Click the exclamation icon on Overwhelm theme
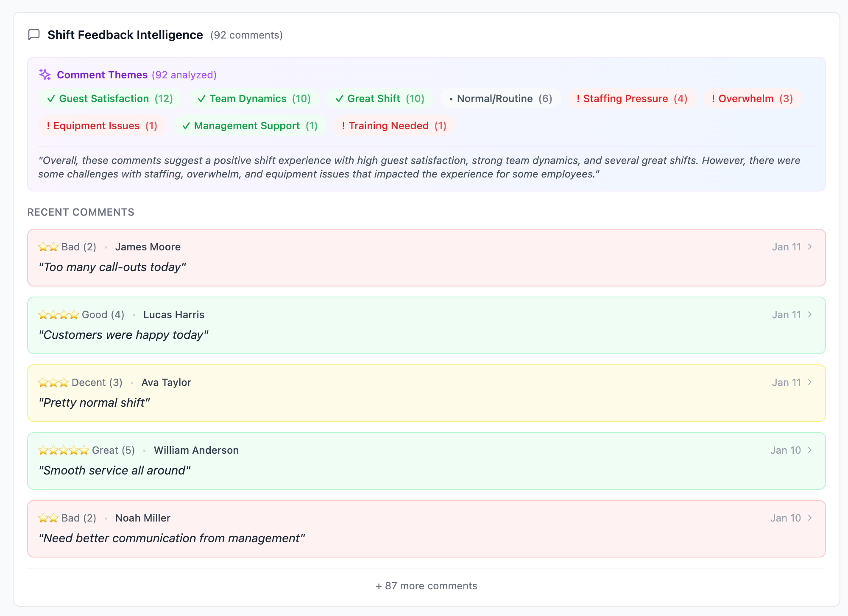The height and width of the screenshot is (616, 848). tap(713, 98)
